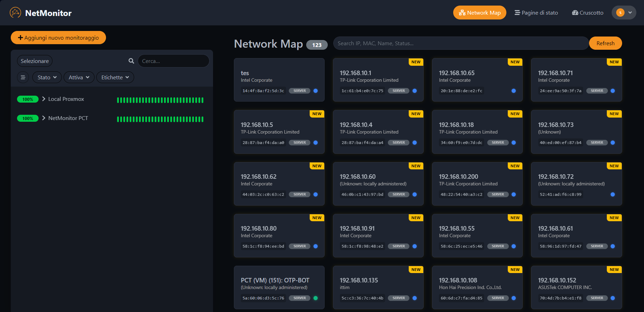
Task: Focus the Search IP, MAC, Name field
Action: [x=461, y=43]
